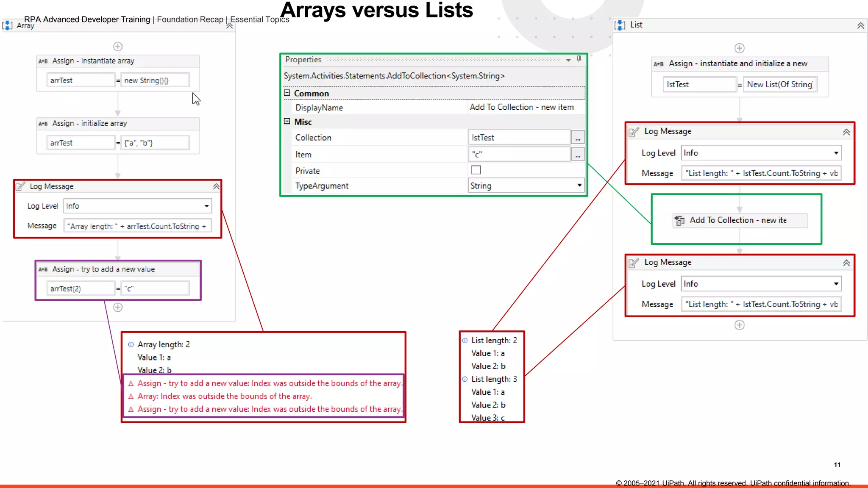Image resolution: width=868 pixels, height=488 pixels.
Task: Pin the Properties panel
Action: [579, 59]
